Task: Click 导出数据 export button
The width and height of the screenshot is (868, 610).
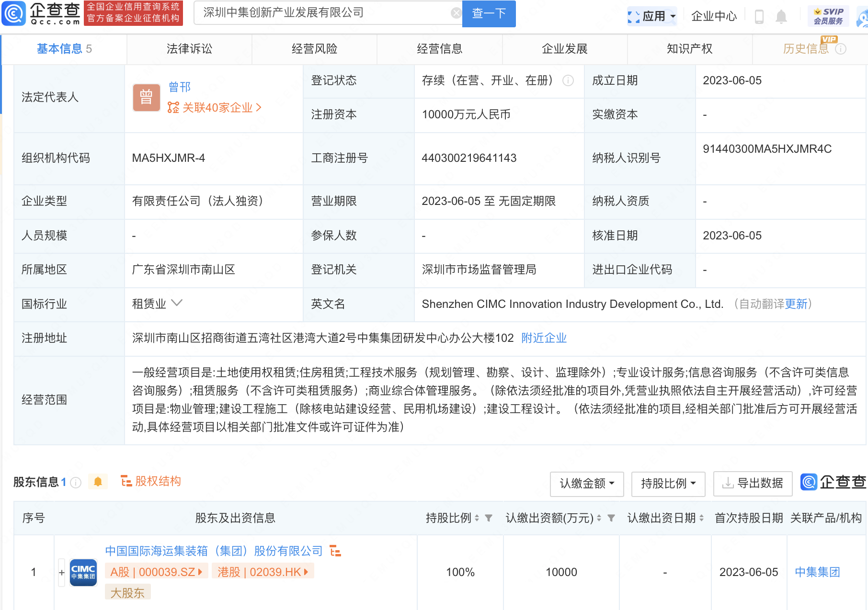Action: [753, 484]
